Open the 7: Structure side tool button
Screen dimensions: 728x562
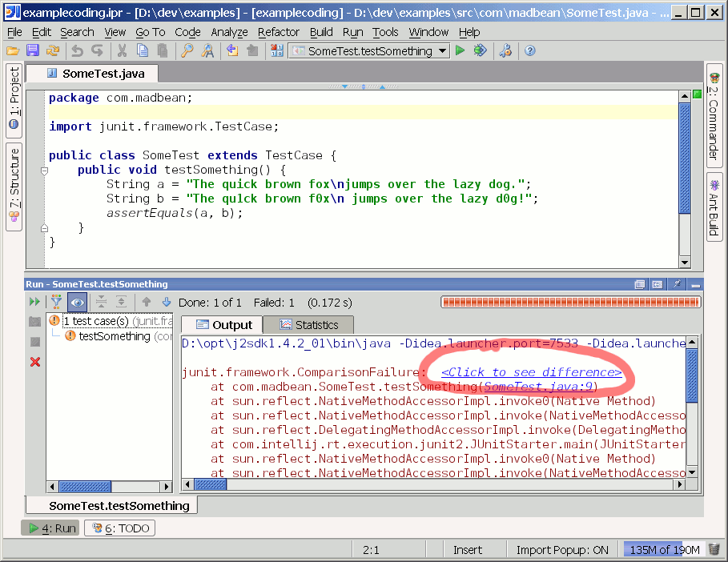(x=14, y=187)
